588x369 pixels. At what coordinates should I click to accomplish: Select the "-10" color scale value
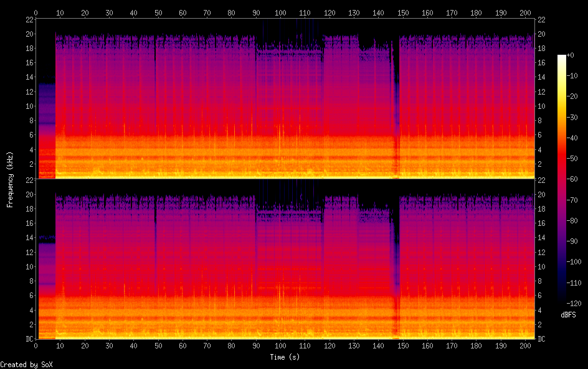572,76
